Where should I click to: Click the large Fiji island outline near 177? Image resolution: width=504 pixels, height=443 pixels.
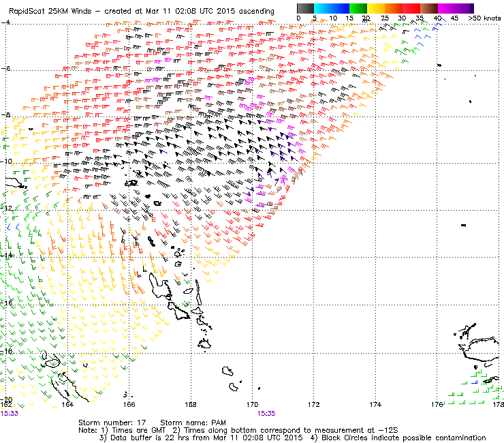pyautogui.click(x=482, y=349)
